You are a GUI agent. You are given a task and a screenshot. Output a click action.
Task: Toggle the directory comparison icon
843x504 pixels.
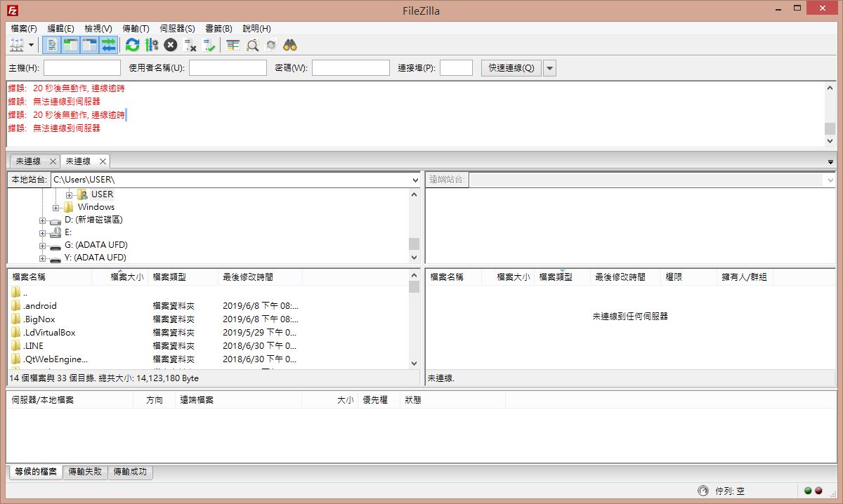tap(252, 45)
